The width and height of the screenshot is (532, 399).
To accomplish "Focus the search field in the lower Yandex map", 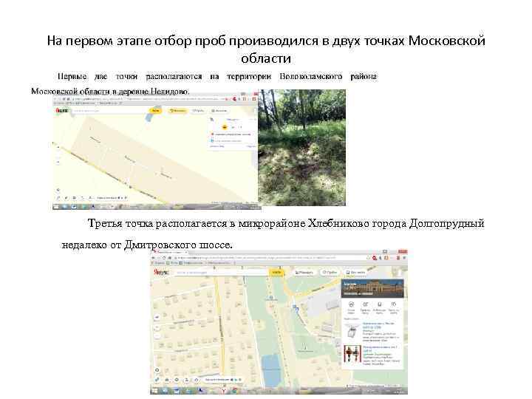I will 221,272.
